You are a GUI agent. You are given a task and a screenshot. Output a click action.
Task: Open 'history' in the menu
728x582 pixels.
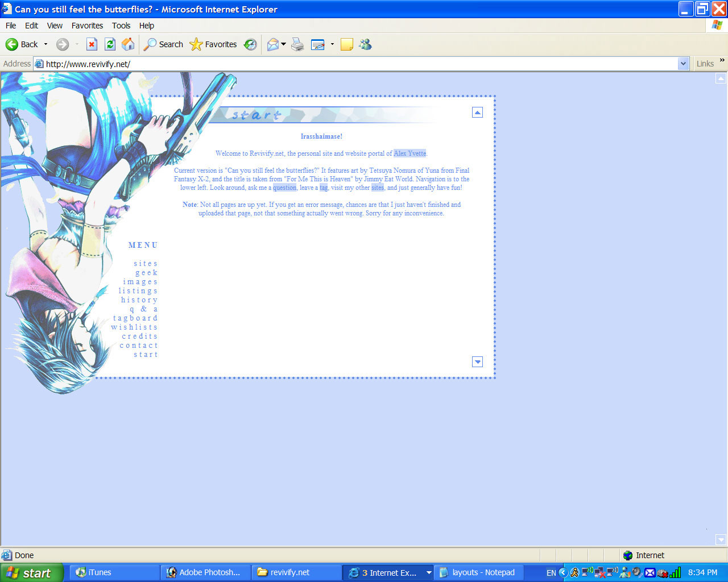139,300
